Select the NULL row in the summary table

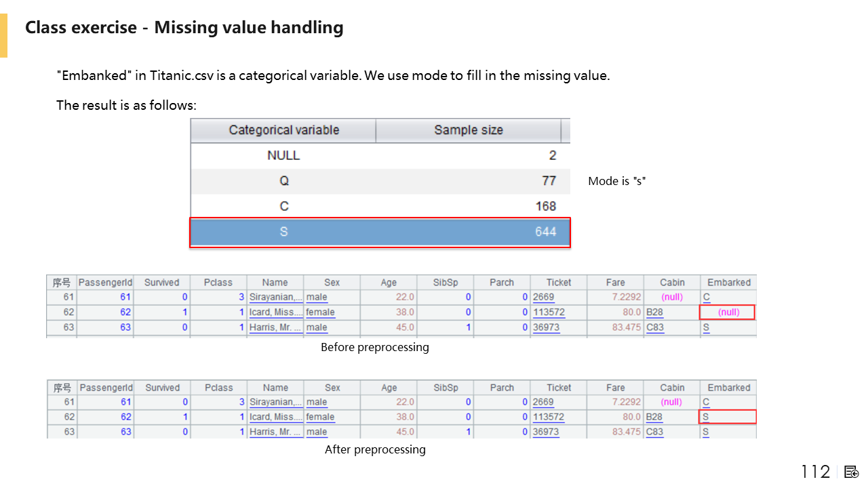click(380, 155)
